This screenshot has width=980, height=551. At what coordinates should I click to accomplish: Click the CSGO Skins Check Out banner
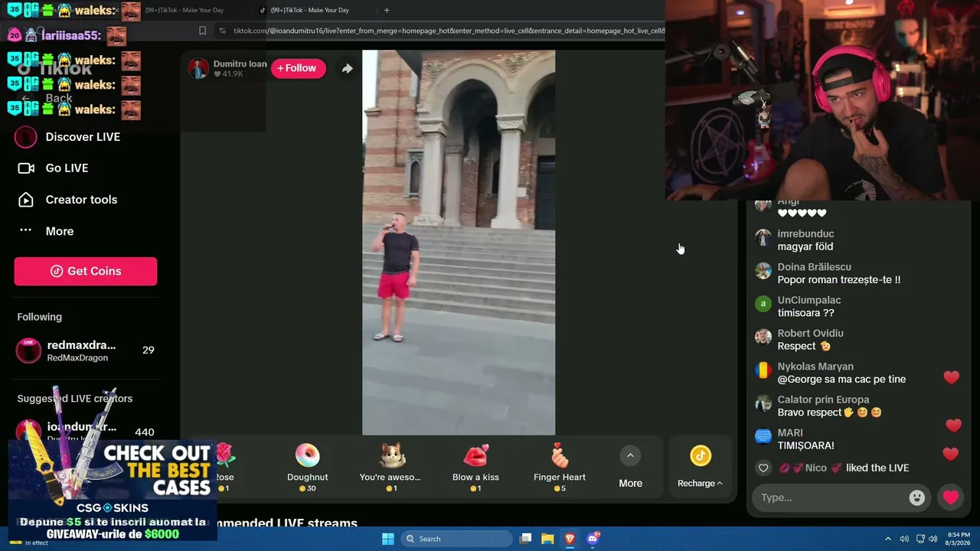[x=113, y=491]
